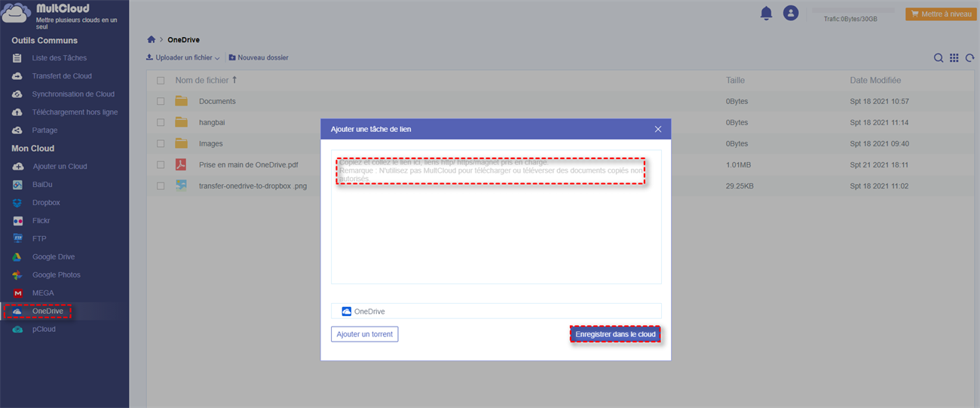This screenshot has width=980, height=408.
Task: Open Synchronisation de Cloud
Action: pyautogui.click(x=73, y=94)
